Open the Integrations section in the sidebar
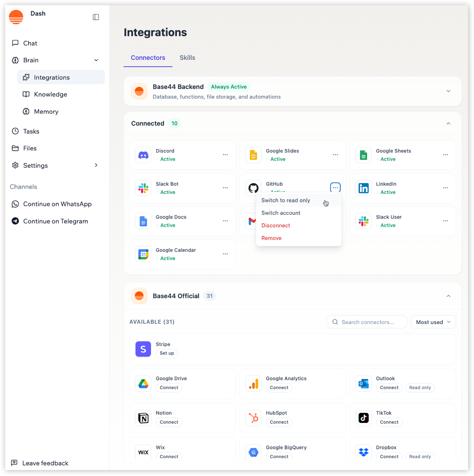474x476 pixels. 51,77
